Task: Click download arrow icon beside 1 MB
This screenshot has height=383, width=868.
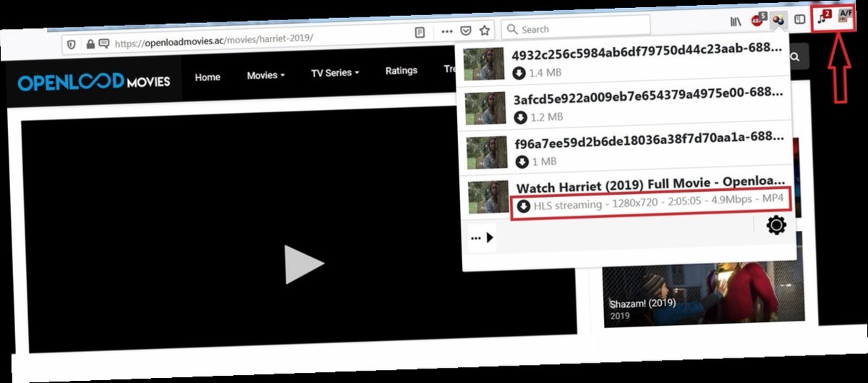Action: click(522, 161)
